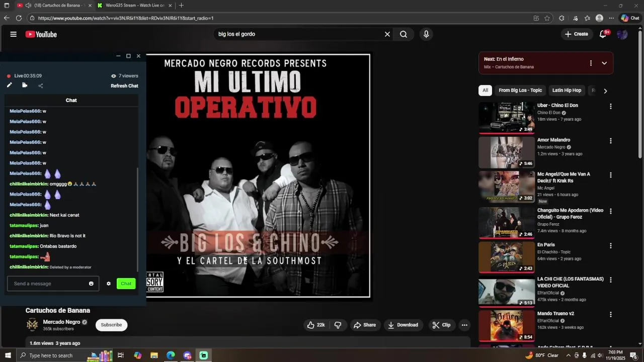The width and height of the screenshot is (644, 362).
Task: Open browser extensions puzzle icon
Action: 561,18
